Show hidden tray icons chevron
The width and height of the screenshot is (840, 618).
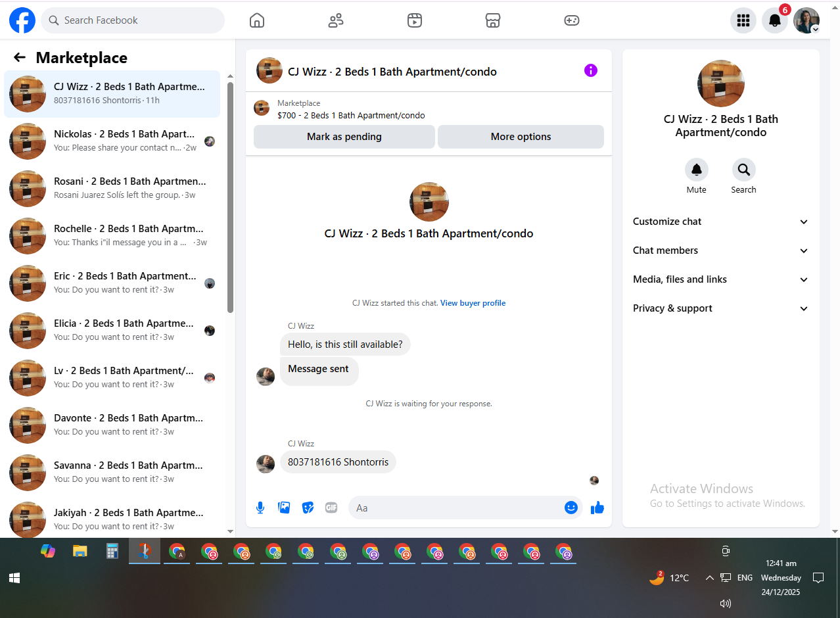coord(709,578)
